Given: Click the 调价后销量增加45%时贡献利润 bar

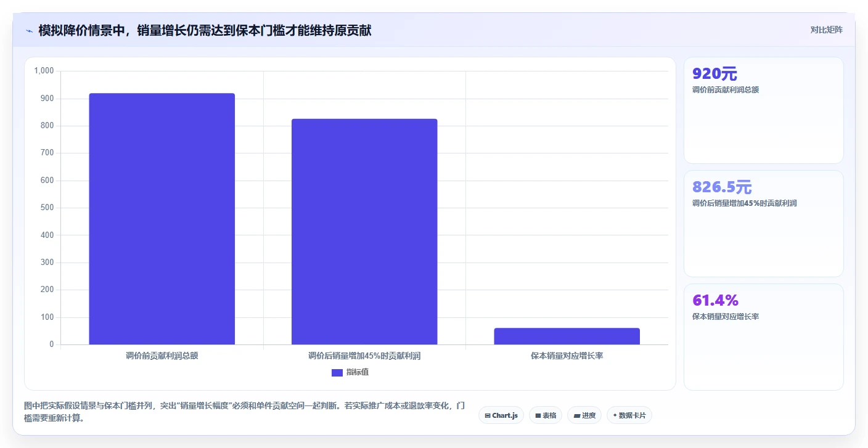Looking at the screenshot, I should 364,232.
